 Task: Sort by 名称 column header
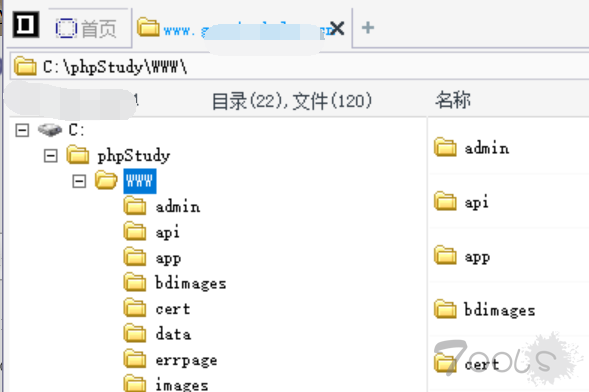[x=453, y=100]
